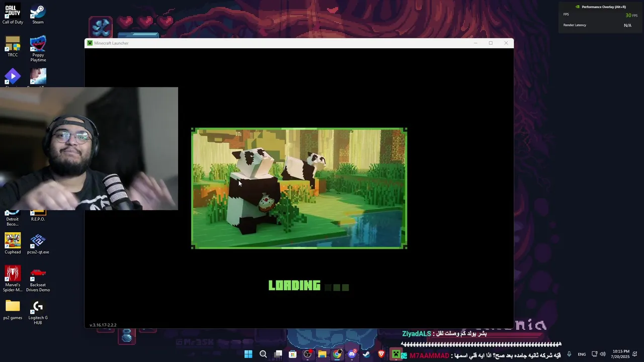This screenshot has width=644, height=362.
Task: Open volume control tray icon
Action: point(602,354)
